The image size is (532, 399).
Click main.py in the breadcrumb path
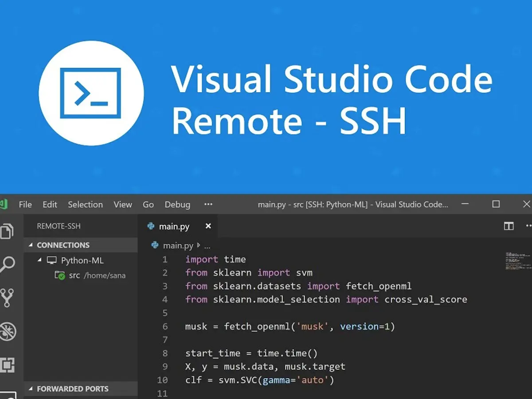click(178, 245)
